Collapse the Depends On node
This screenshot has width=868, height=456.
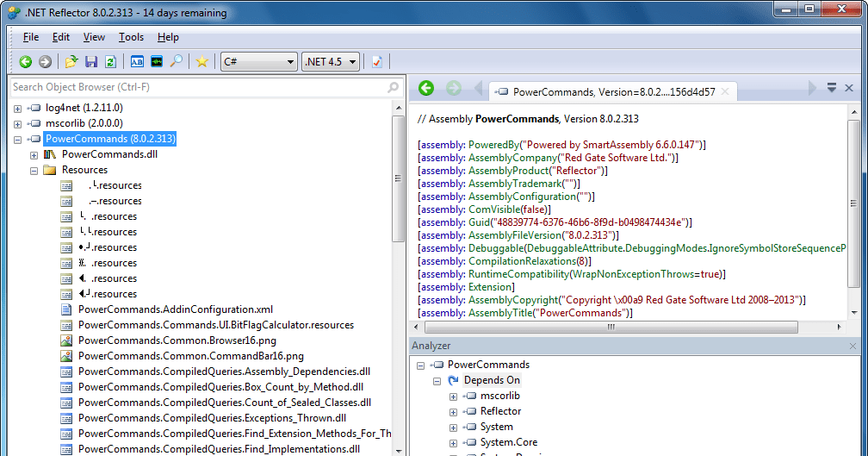[x=437, y=381]
